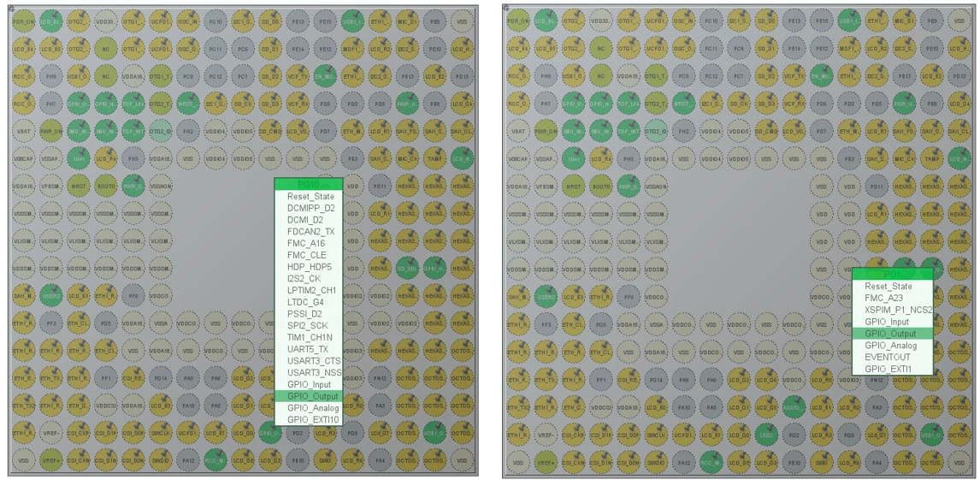Click pin PG9 in the right pinout
980x480 pixels.
pos(849,433)
